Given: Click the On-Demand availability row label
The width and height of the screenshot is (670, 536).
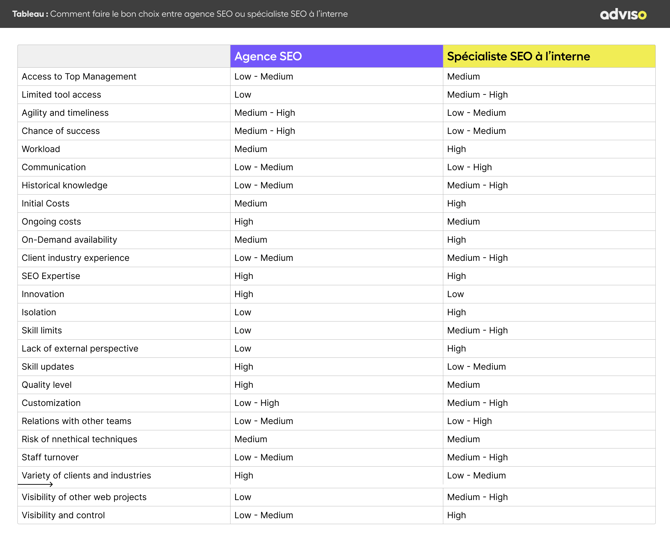Looking at the screenshot, I should coord(69,240).
